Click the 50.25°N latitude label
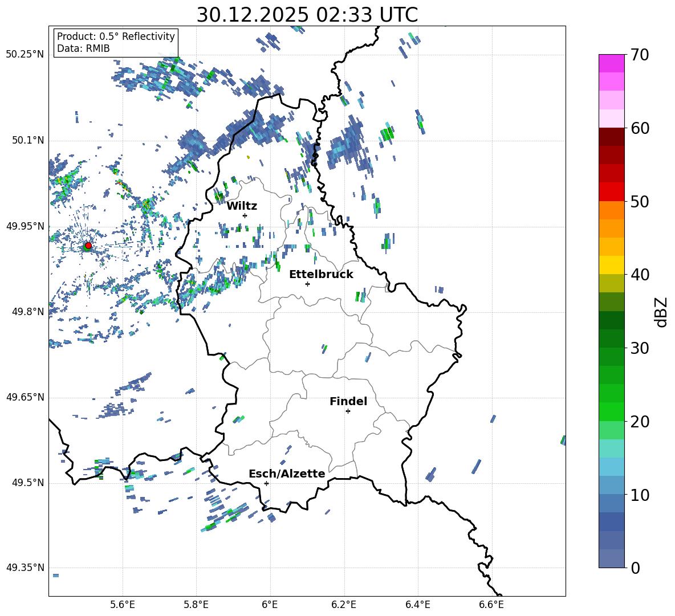The height and width of the screenshot is (616, 675). pos(25,55)
